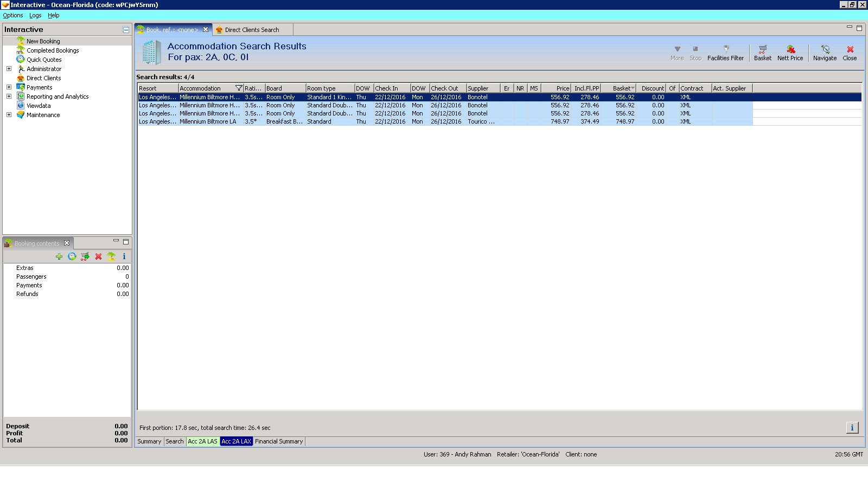
Task: Expand the Administrator tree node
Action: [9, 69]
